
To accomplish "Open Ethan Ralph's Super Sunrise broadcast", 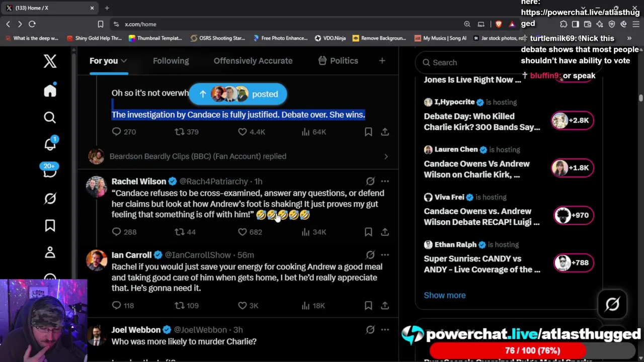I will pyautogui.click(x=481, y=264).
